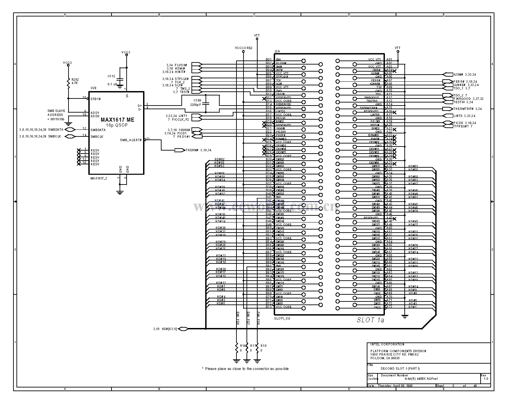Click INTEL CORPORATION in title block
The height and width of the screenshot is (411, 532).
(x=387, y=344)
